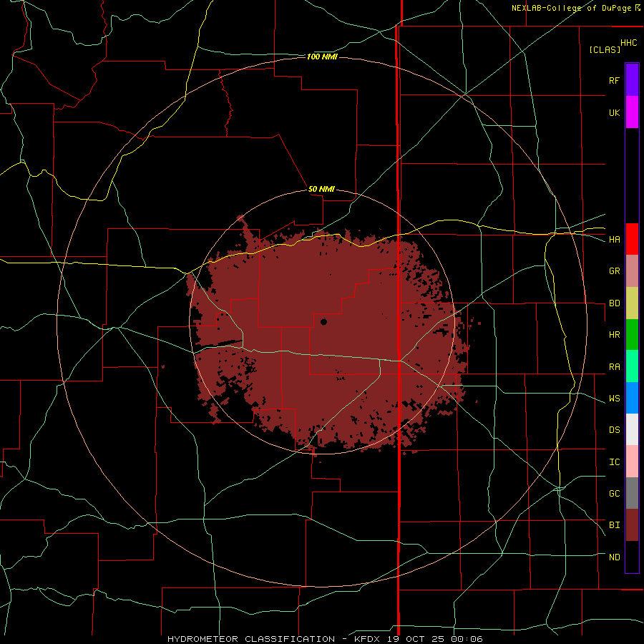
Task: Click the KFDX station identifier
Action: click(368, 639)
